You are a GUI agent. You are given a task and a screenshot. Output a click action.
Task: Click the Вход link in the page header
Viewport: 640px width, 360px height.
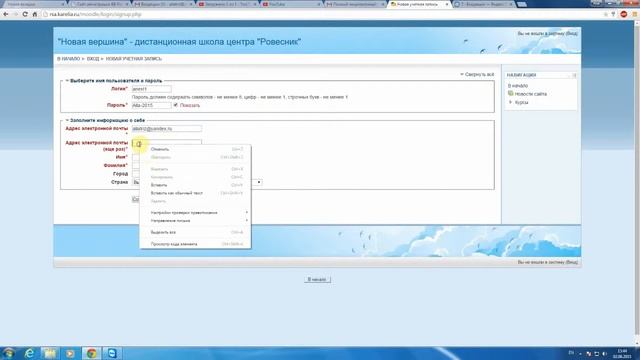(571, 33)
